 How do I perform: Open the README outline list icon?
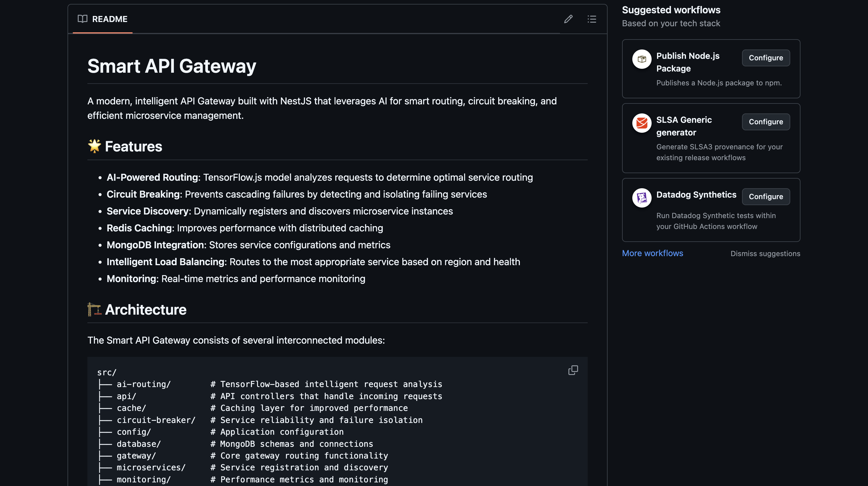(x=592, y=19)
